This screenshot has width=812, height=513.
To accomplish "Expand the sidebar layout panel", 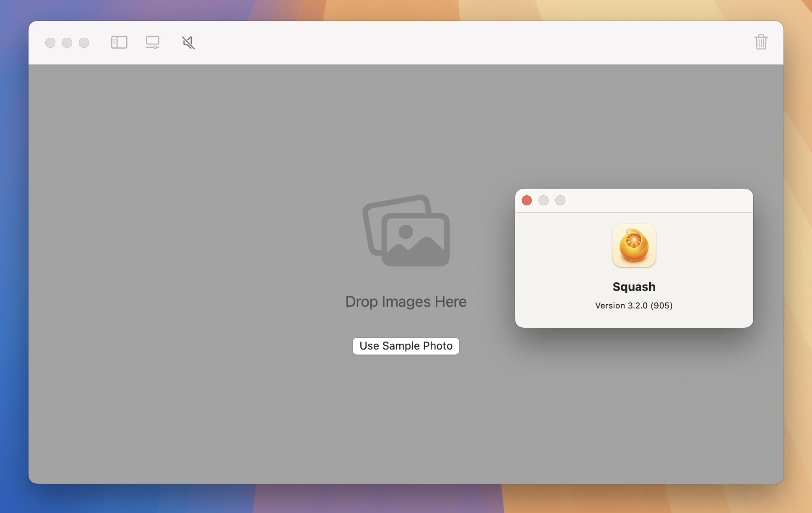I will 118,42.
